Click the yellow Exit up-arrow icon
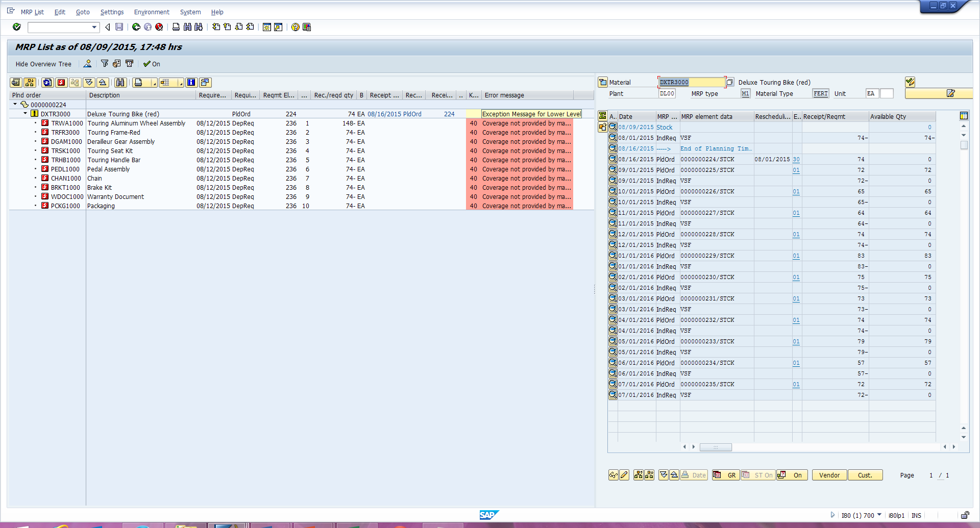 pyautogui.click(x=148, y=27)
